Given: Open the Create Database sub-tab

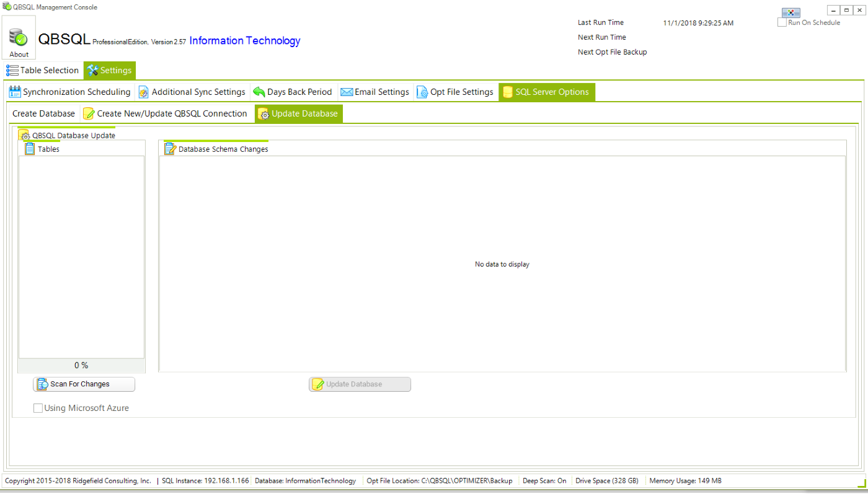Looking at the screenshot, I should tap(44, 114).
